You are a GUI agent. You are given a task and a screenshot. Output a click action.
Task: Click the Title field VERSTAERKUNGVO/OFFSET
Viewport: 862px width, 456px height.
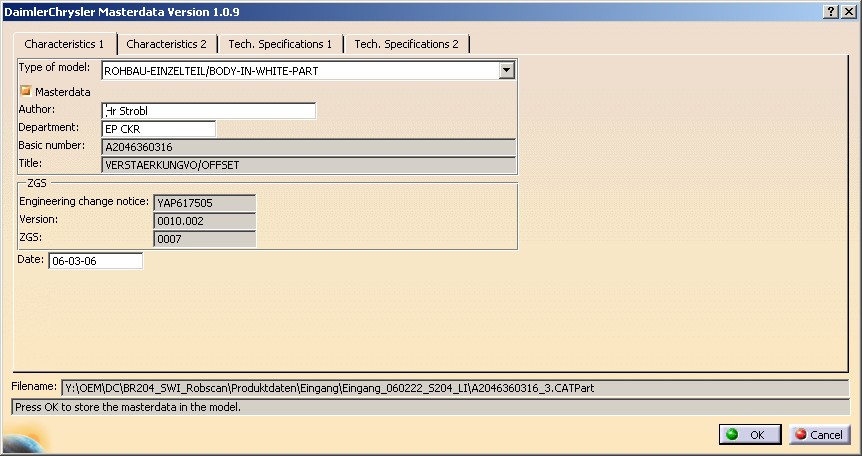coord(308,165)
